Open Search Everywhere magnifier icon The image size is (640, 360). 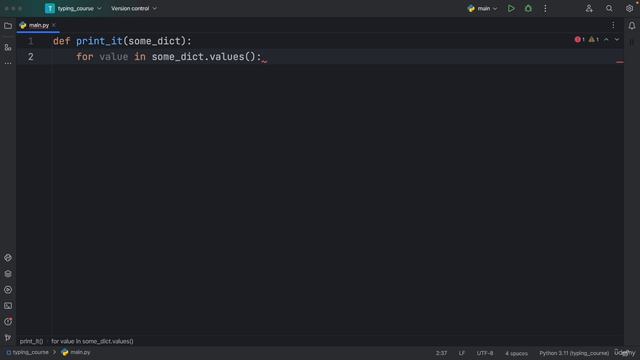(x=609, y=8)
